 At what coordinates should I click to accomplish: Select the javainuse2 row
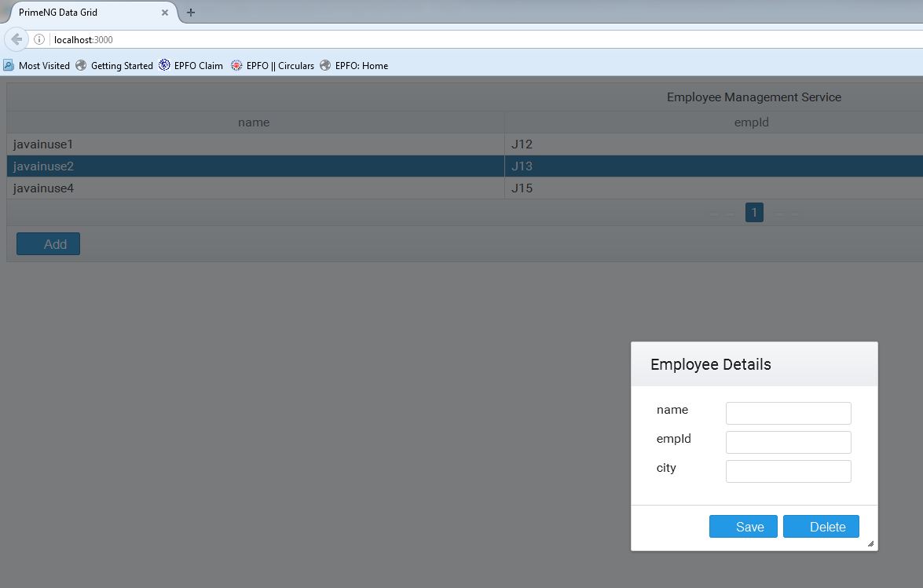pyautogui.click(x=465, y=166)
